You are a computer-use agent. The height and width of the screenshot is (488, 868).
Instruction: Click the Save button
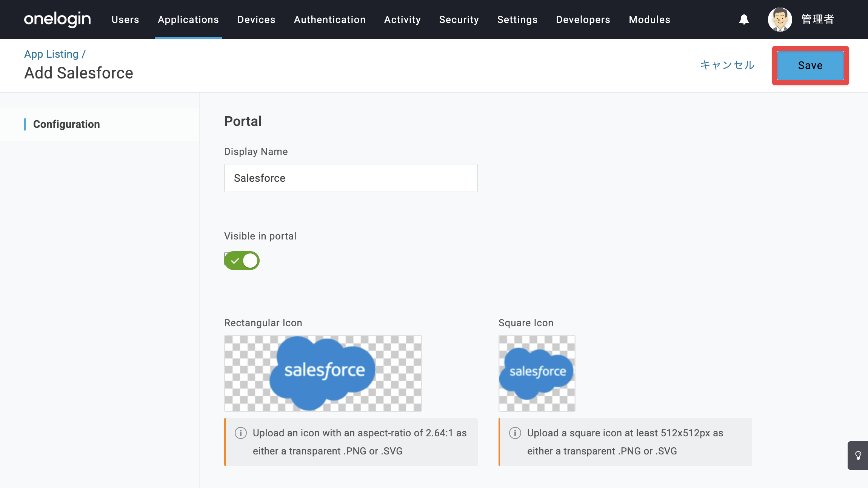810,66
